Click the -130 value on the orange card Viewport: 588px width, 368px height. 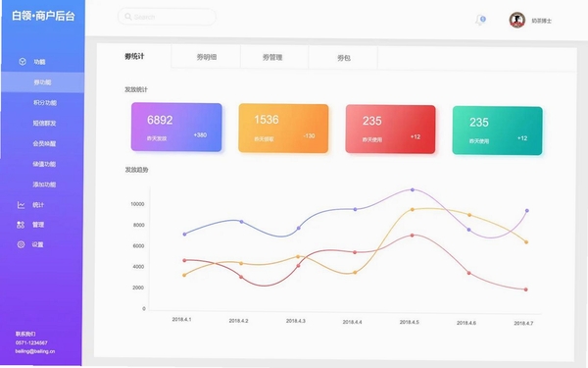coord(309,136)
